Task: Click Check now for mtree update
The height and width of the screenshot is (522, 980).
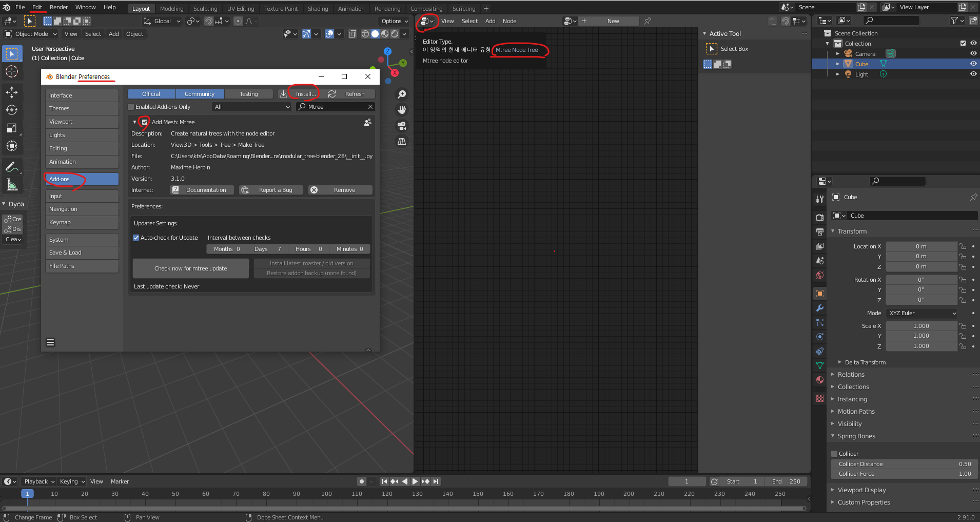Action: [x=191, y=268]
